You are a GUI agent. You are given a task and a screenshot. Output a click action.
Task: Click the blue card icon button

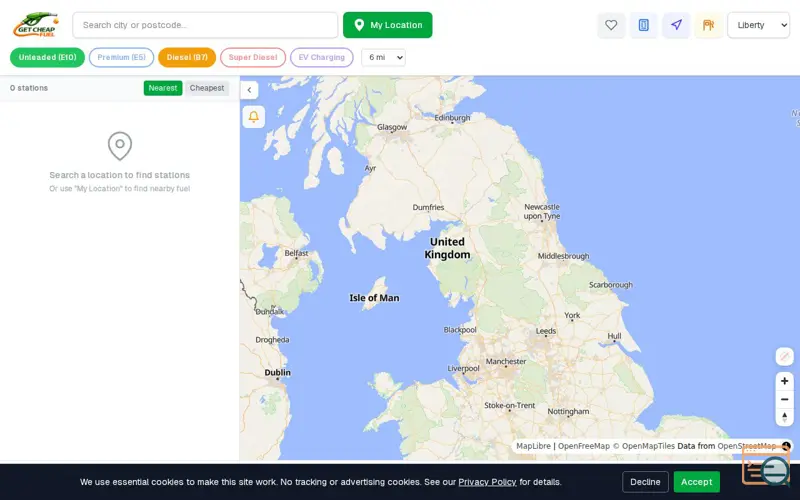(643, 25)
